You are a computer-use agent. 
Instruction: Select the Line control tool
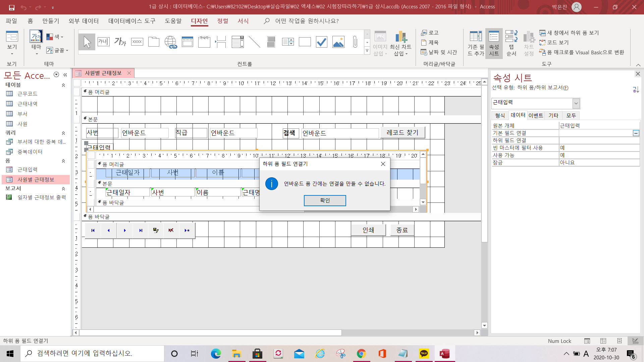tap(254, 42)
